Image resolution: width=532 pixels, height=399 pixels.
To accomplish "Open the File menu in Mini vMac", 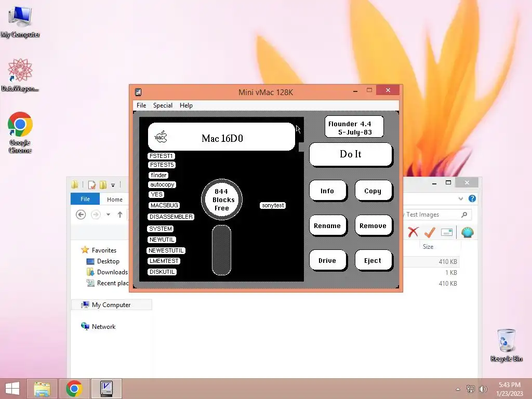I will [x=141, y=105].
